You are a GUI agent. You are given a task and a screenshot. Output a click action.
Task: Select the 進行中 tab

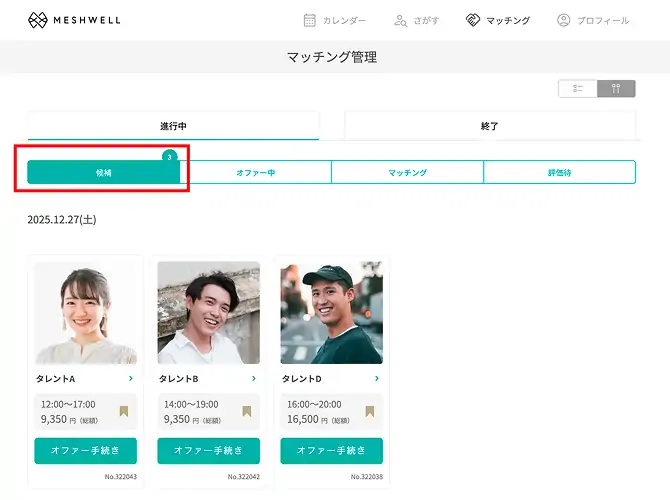[173, 126]
